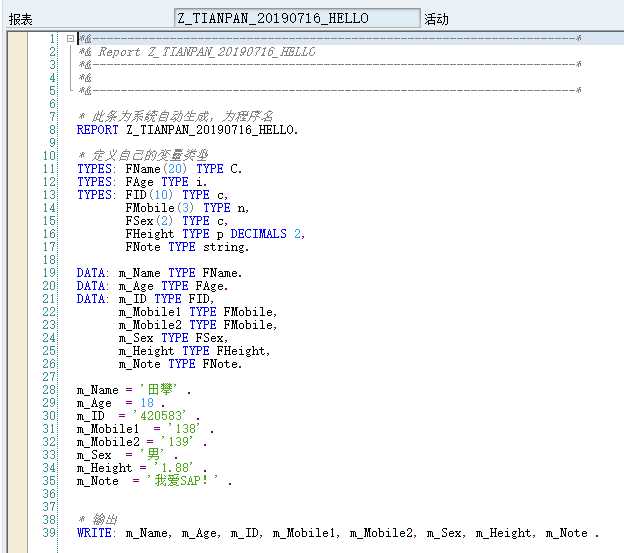This screenshot has width=624, height=553.
Task: Click the report name field Z_TIANPAN_20190716_HELLO
Action: click(297, 18)
